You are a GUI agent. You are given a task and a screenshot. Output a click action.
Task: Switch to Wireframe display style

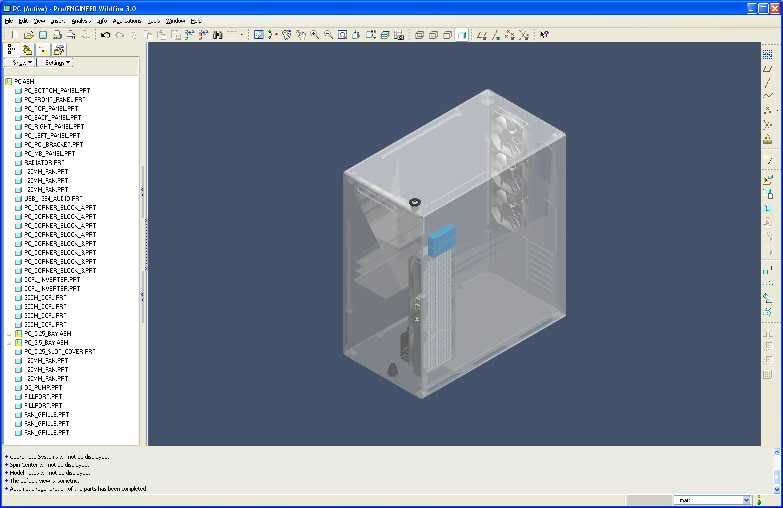pos(419,35)
